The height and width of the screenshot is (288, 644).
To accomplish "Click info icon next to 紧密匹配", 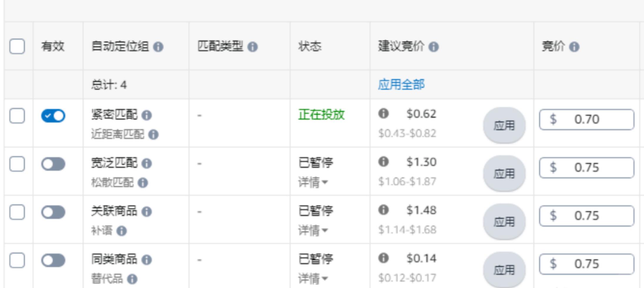I will (147, 115).
